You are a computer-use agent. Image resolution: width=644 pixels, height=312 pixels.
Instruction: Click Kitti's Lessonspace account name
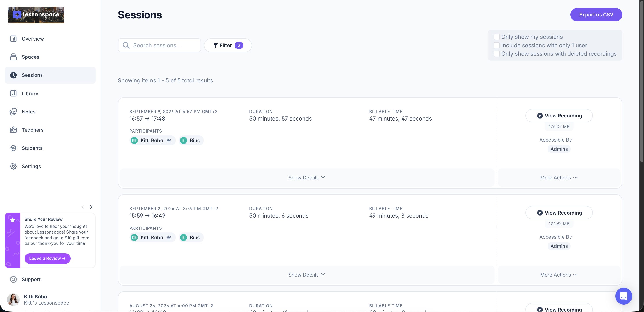[x=46, y=303]
